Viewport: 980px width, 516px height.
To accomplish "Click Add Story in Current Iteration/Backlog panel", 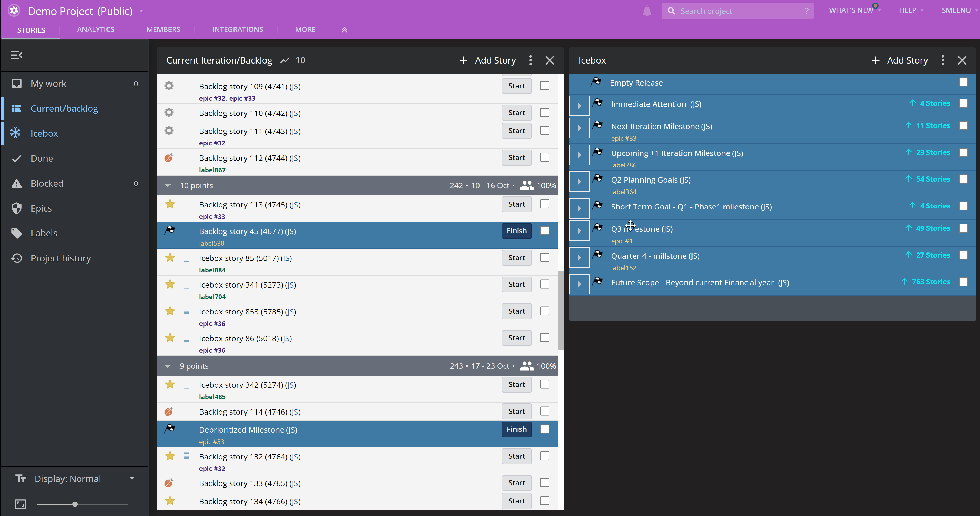I will pos(488,60).
